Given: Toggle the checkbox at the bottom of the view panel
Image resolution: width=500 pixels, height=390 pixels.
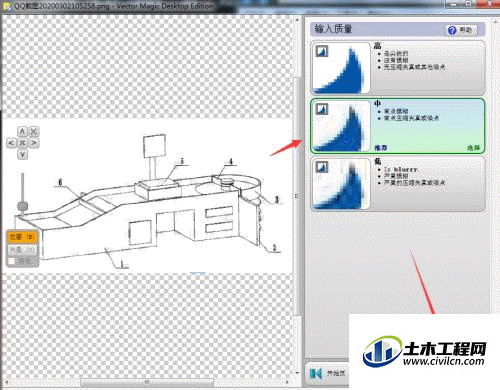Looking at the screenshot, I should click(x=12, y=261).
